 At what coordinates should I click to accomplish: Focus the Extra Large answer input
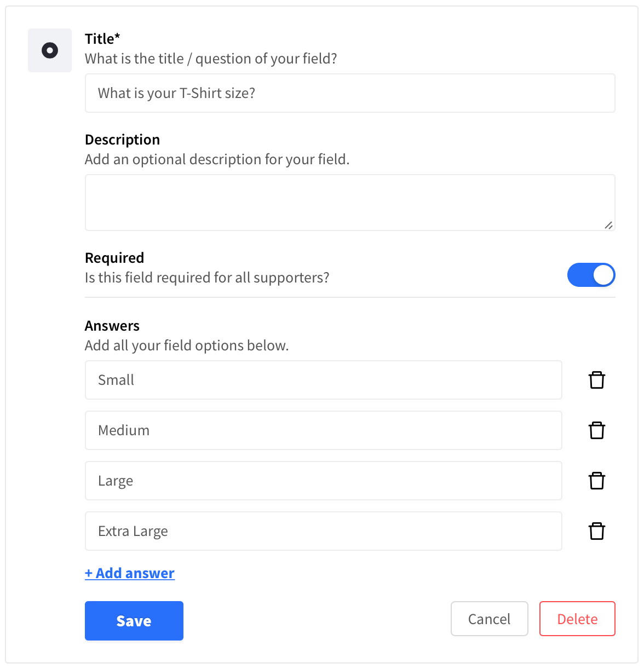[x=324, y=531]
